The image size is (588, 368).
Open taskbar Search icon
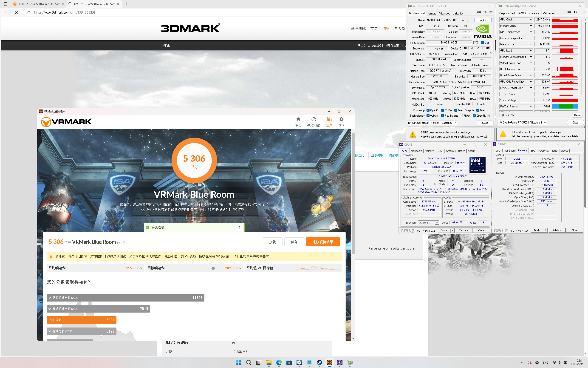(249, 362)
